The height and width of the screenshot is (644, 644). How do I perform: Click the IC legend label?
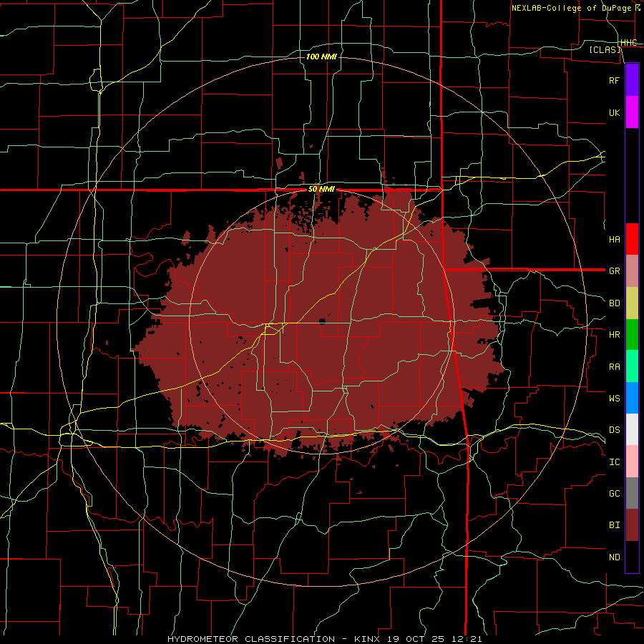tap(615, 462)
